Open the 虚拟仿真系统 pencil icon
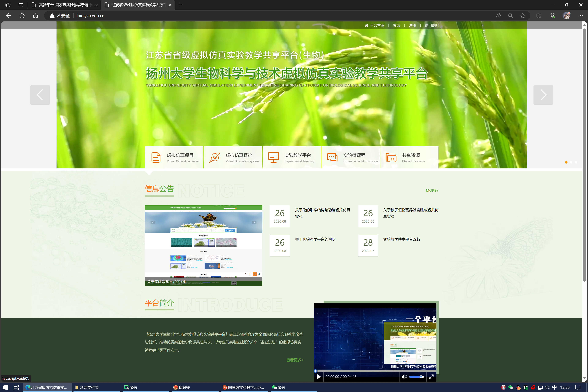 (x=215, y=158)
